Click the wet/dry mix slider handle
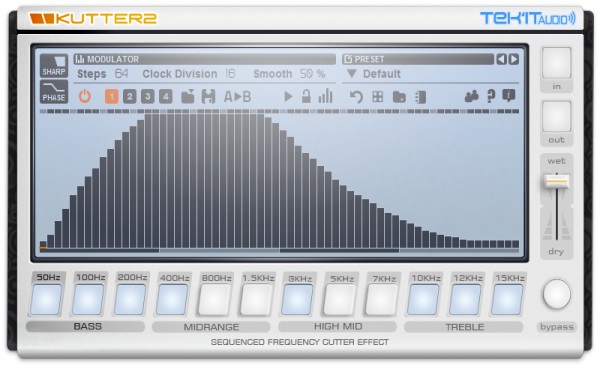 tap(557, 181)
